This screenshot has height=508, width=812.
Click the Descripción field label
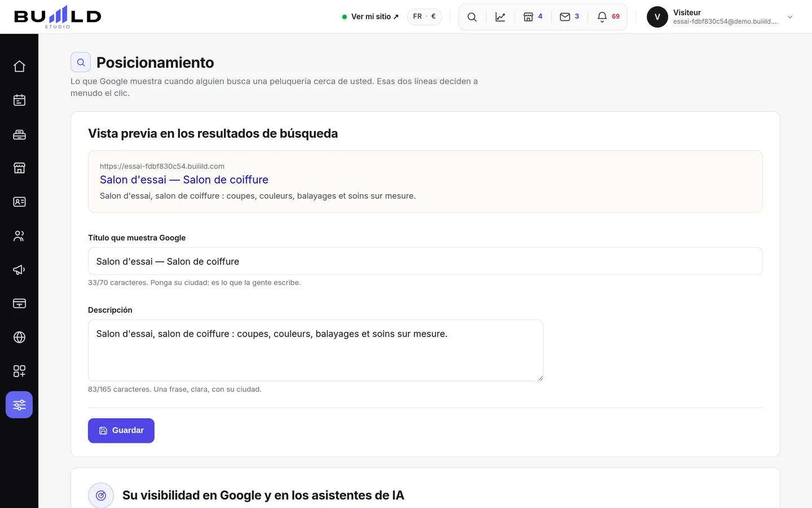(x=110, y=310)
